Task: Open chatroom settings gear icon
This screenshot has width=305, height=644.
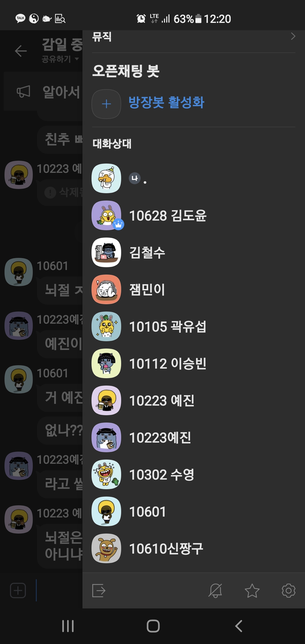Action: click(x=289, y=591)
